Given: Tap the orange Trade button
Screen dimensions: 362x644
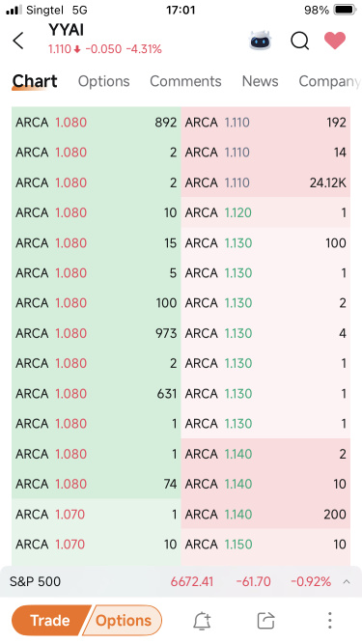Looking at the screenshot, I should [x=52, y=620].
